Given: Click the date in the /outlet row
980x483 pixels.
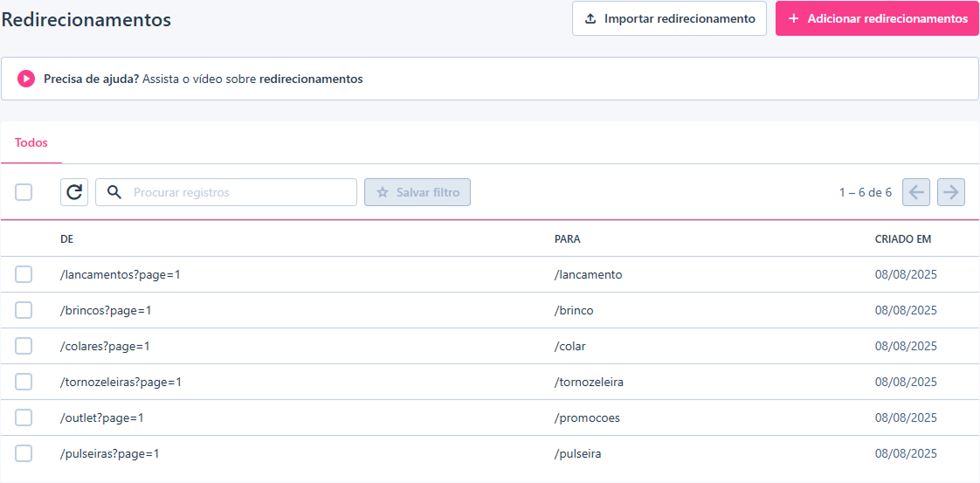Looking at the screenshot, I should pos(907,418).
